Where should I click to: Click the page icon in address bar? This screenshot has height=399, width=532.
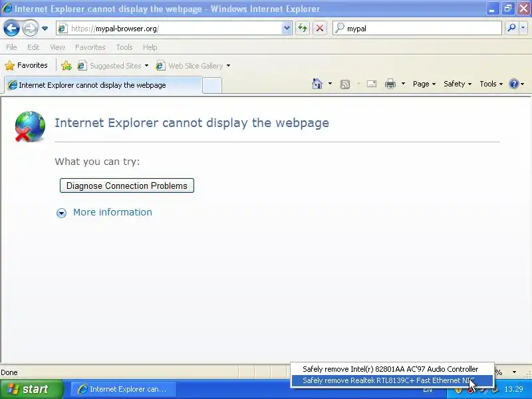point(62,29)
